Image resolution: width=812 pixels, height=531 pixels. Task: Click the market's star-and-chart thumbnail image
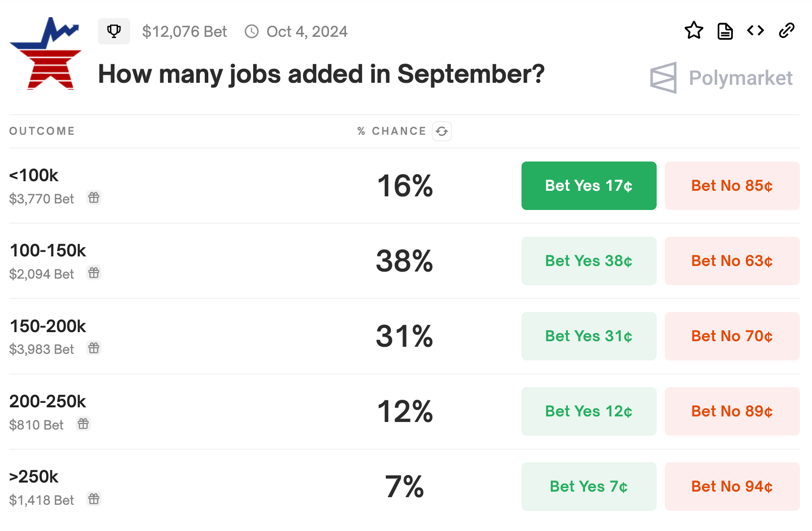45,54
